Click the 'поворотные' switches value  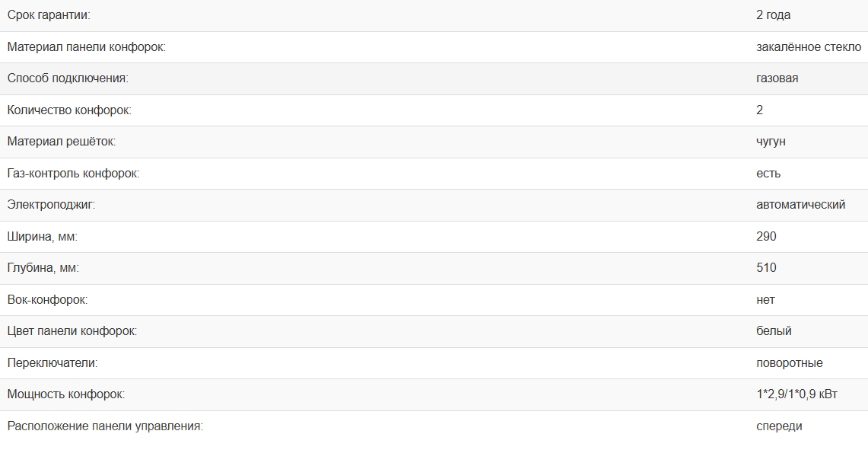[x=789, y=363]
